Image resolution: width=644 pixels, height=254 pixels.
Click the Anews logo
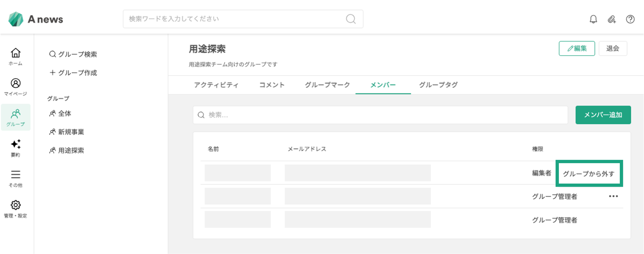[36, 19]
